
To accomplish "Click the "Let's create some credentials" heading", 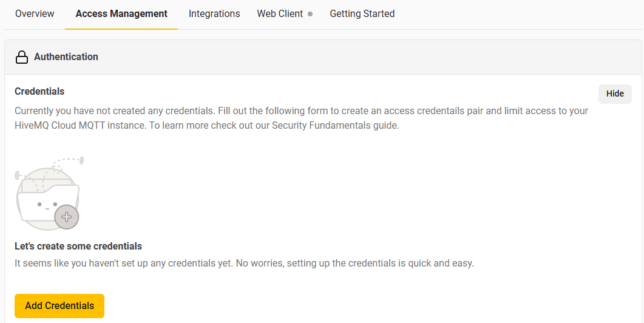I will (78, 246).
